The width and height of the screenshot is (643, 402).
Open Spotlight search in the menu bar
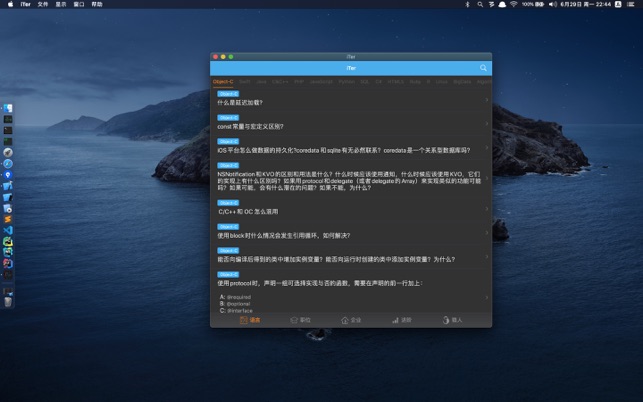[480, 4]
